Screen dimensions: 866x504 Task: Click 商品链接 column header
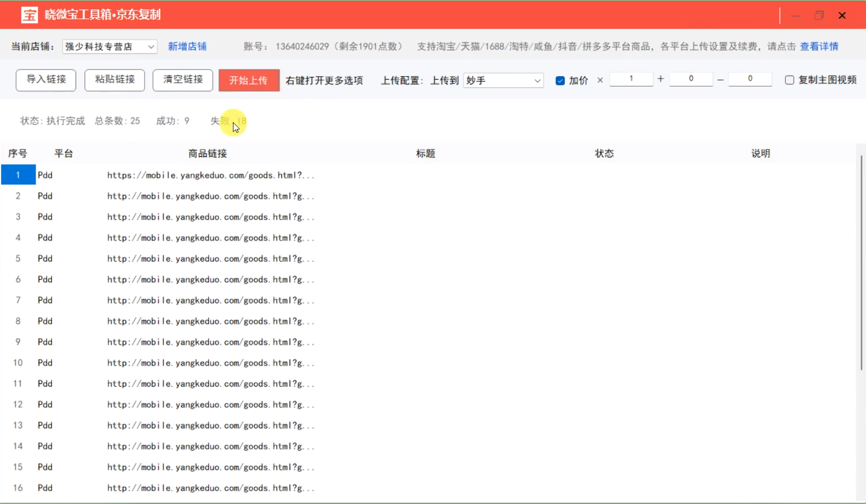click(x=208, y=153)
